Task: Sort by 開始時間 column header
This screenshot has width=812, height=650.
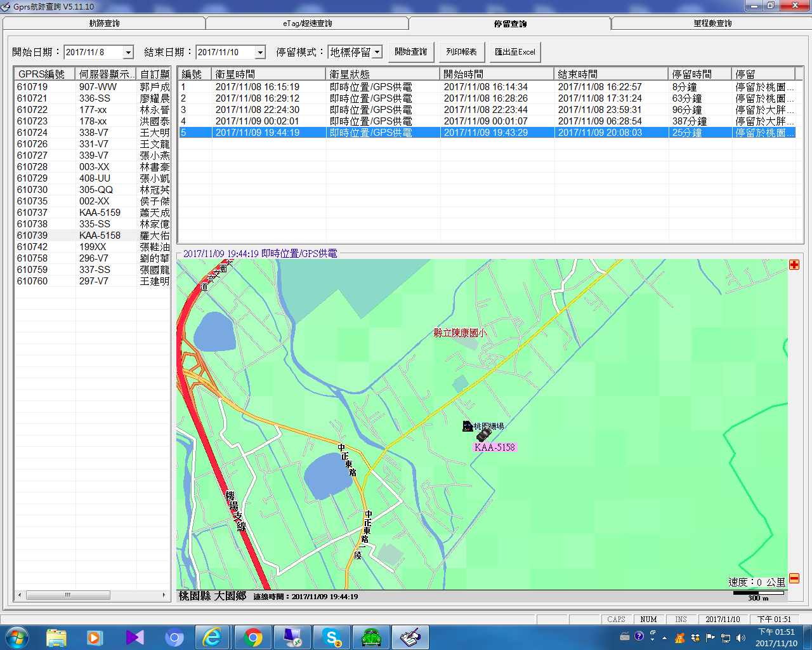Action: [x=497, y=74]
